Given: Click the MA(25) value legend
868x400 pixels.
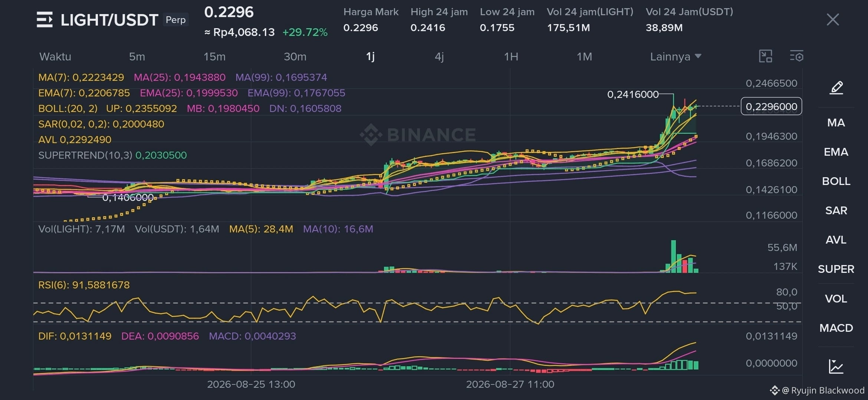Looking at the screenshot, I should 180,77.
